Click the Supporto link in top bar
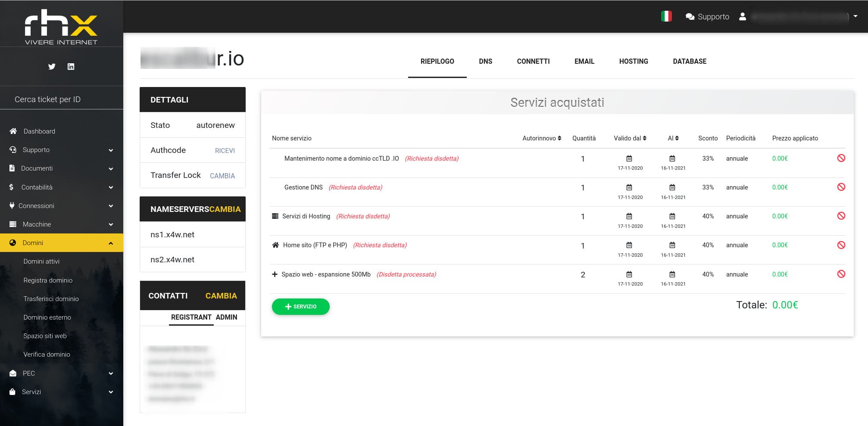 (x=713, y=16)
